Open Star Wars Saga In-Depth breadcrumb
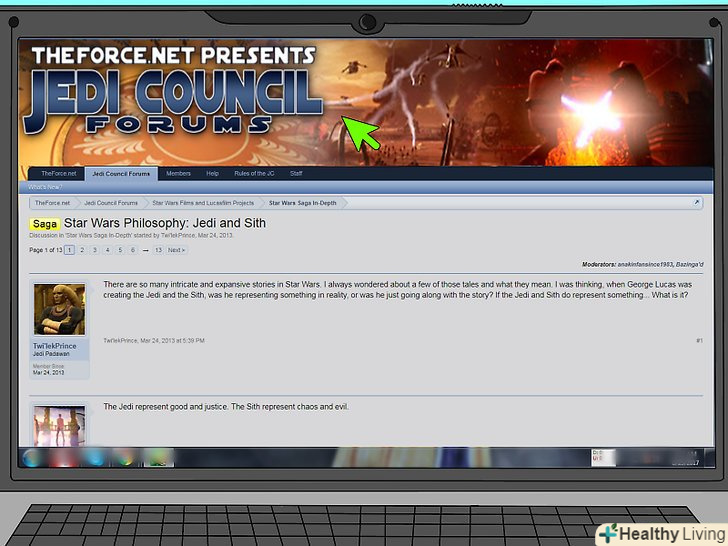This screenshot has height=546, width=728. pos(303,203)
